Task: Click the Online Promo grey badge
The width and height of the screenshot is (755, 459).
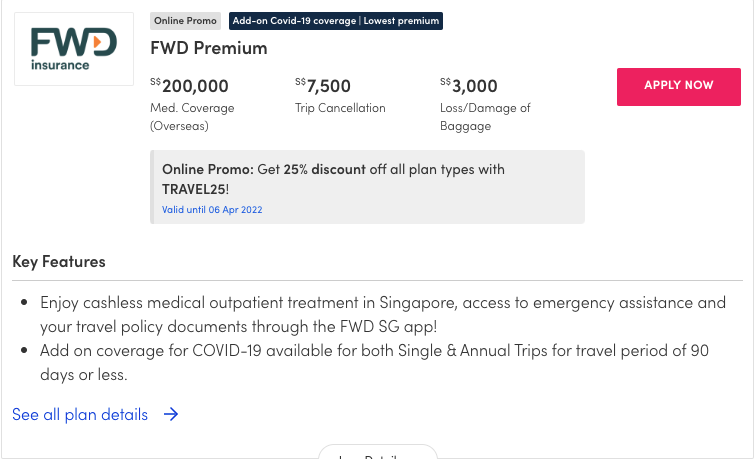Action: (x=185, y=21)
